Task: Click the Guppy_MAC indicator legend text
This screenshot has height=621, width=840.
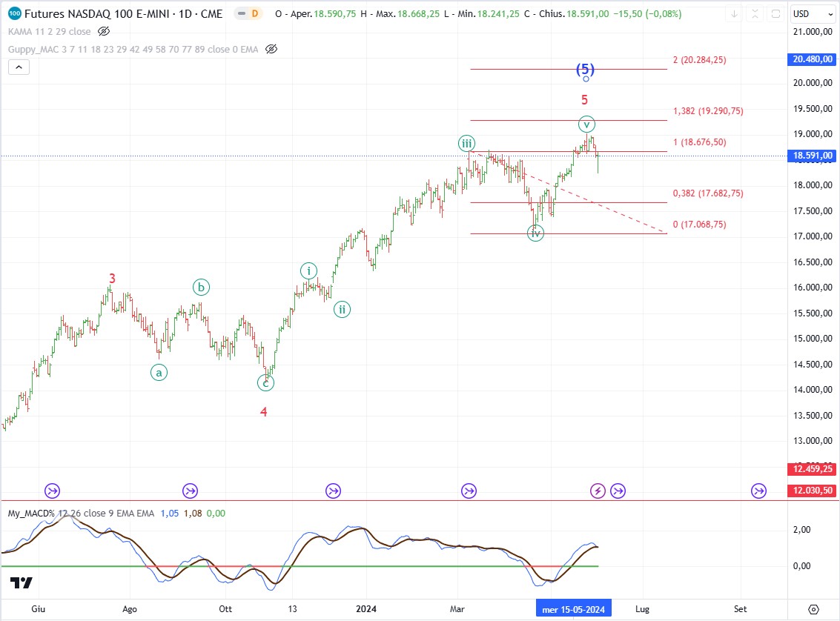Action: click(x=133, y=49)
